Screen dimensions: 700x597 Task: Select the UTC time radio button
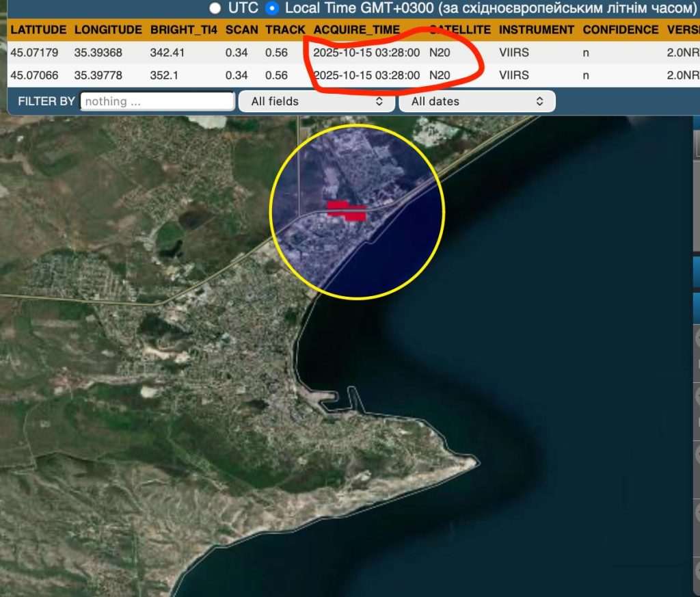tap(215, 8)
